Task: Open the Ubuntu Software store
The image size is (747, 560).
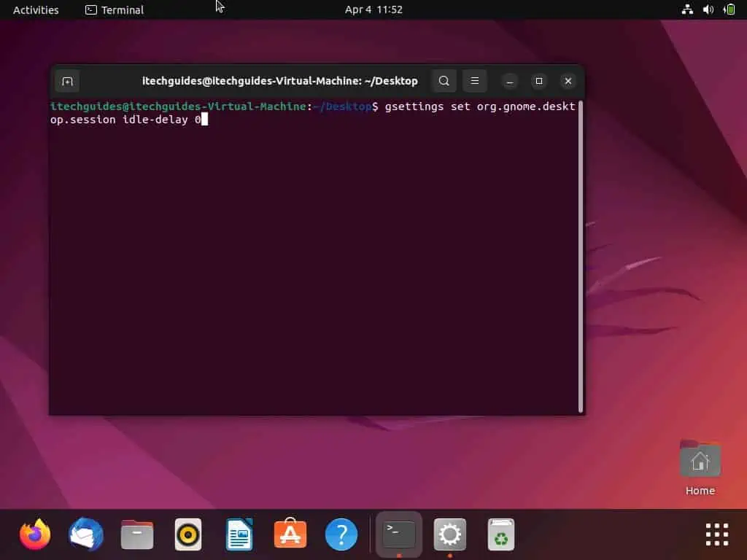Action: [x=290, y=534]
